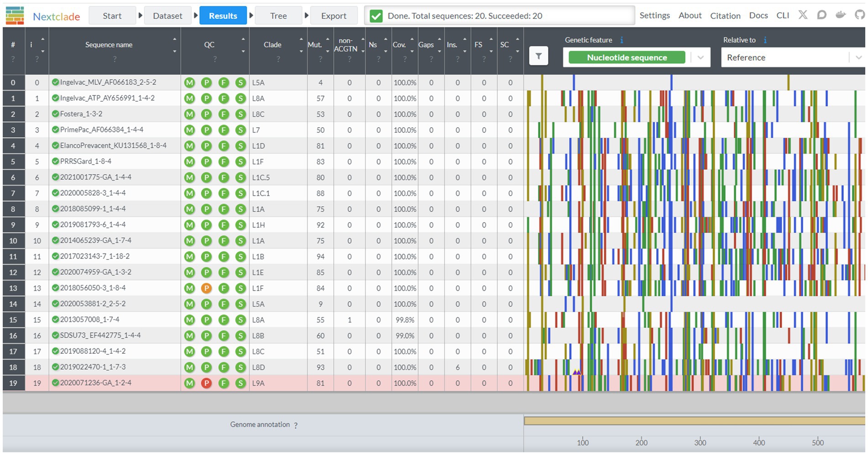Open the CLI link
Image resolution: width=868 pixels, height=456 pixels.
coord(783,16)
